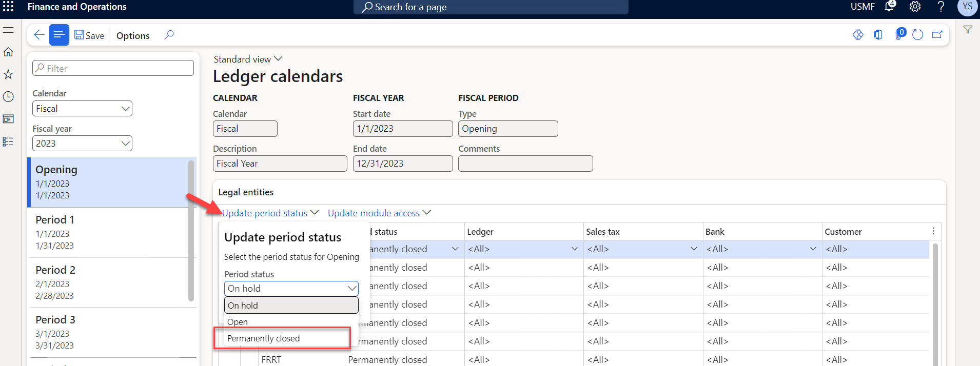Viewport: 980px width, 366px height.
Task: Open the Update module access menu
Action: point(379,213)
